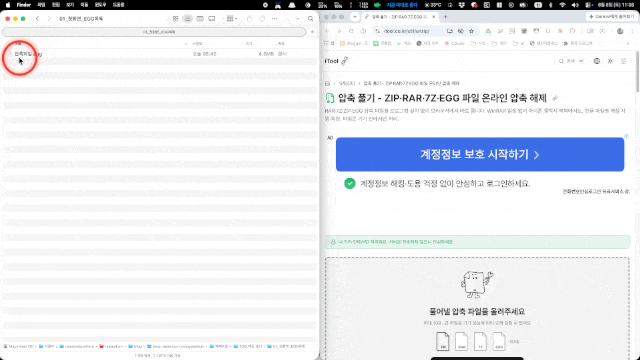Screen dimensions: 640x360
Task: Toggle iTool light/dark theme icon
Action: click(610, 61)
